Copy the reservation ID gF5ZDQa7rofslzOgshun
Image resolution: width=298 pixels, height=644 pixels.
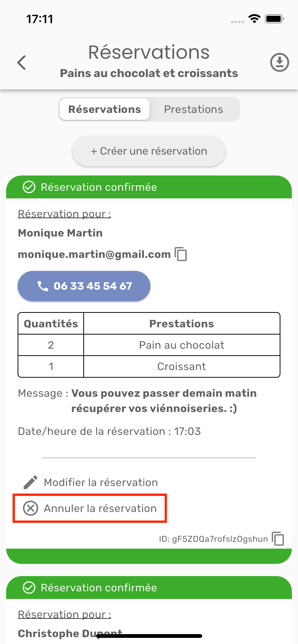click(x=278, y=538)
